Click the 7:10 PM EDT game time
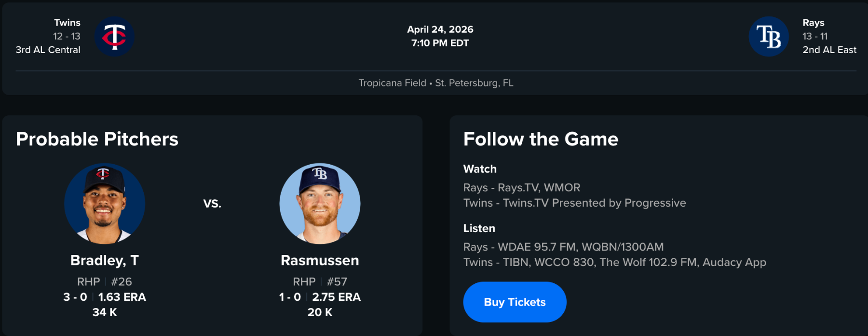 (440, 43)
